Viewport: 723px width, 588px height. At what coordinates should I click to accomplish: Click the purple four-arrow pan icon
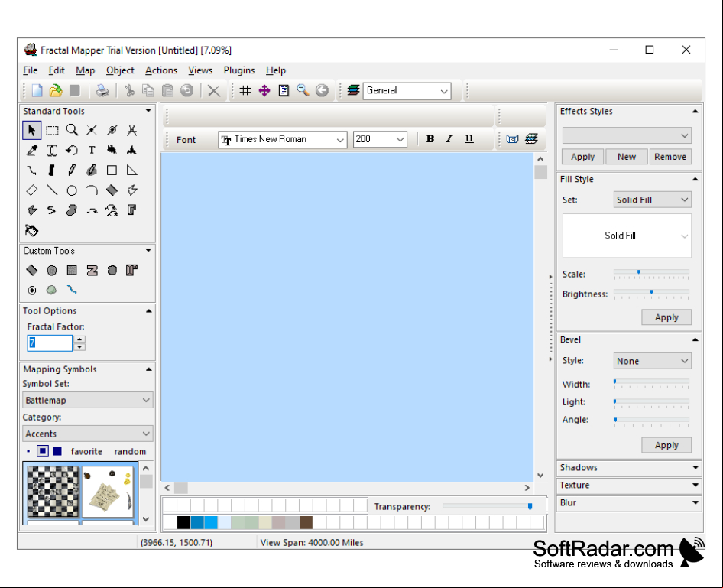[x=264, y=90]
